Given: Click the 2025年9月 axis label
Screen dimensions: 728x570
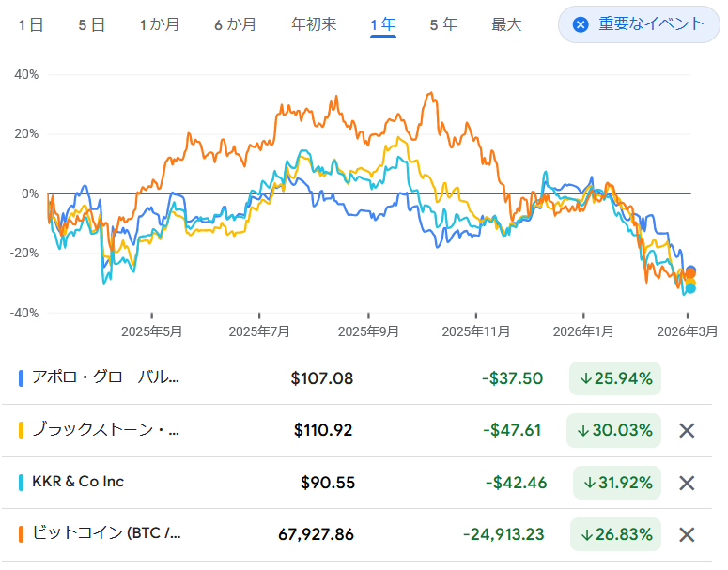Looking at the screenshot, I should 368,331.
